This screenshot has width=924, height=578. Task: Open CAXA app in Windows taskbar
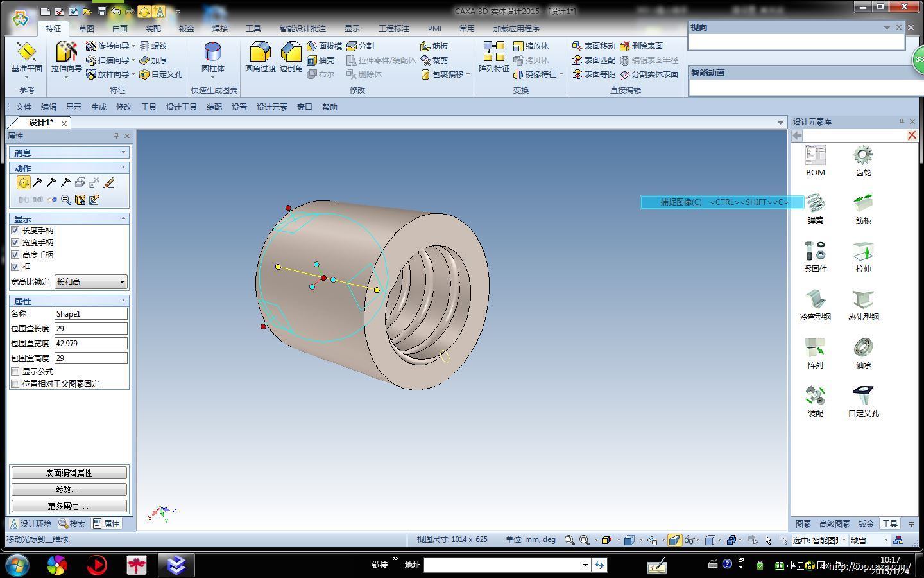tap(176, 566)
